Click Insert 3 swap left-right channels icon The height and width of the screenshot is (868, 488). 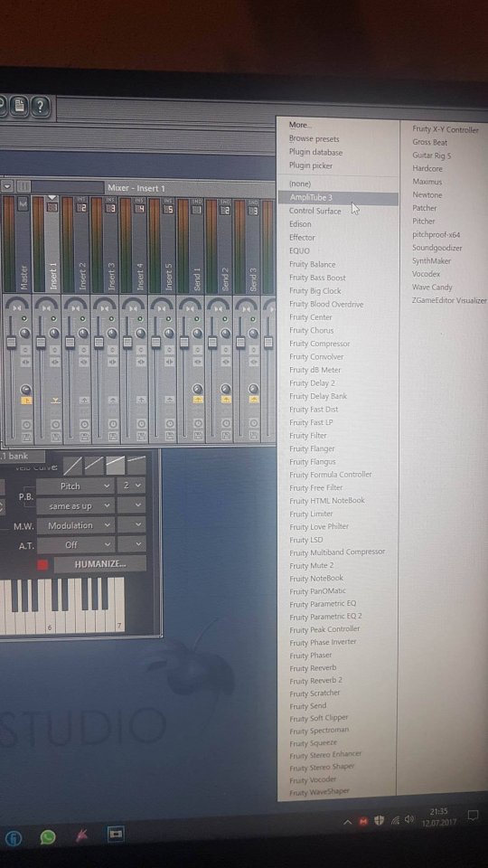(x=112, y=362)
